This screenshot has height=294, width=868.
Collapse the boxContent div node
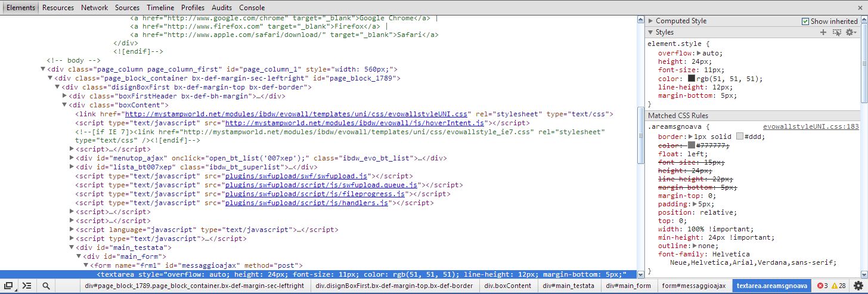(64, 105)
